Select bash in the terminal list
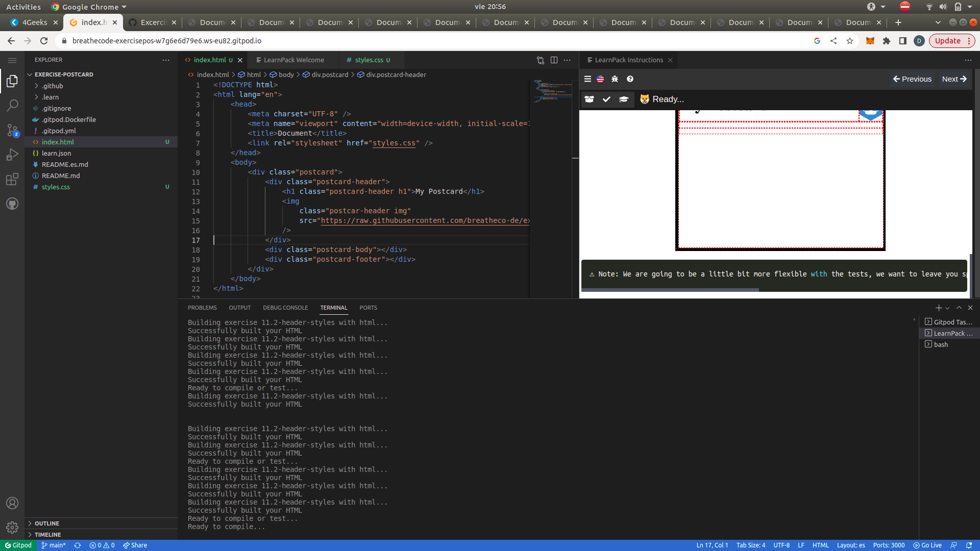Image resolution: width=980 pixels, height=551 pixels. [x=941, y=344]
